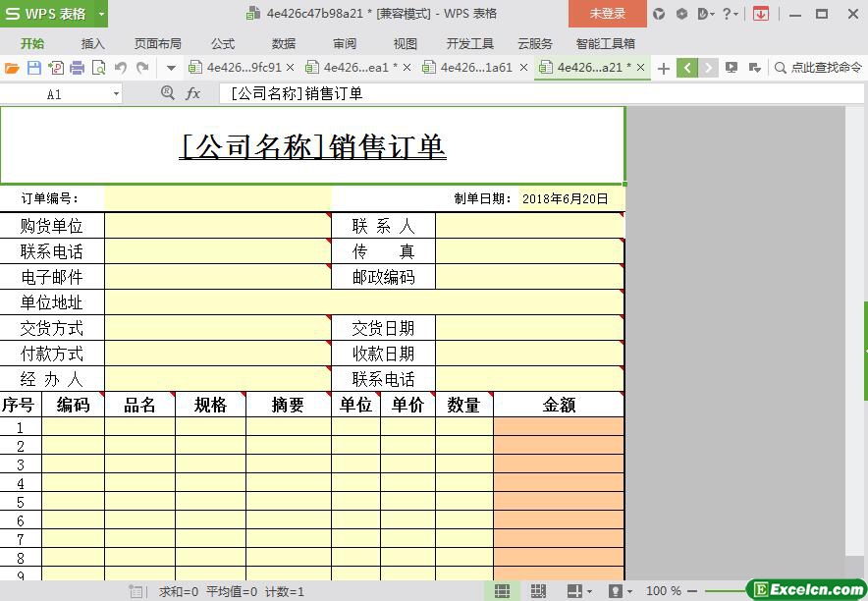The width and height of the screenshot is (868, 601).
Task: Click the fx insert function icon
Action: 193,93
